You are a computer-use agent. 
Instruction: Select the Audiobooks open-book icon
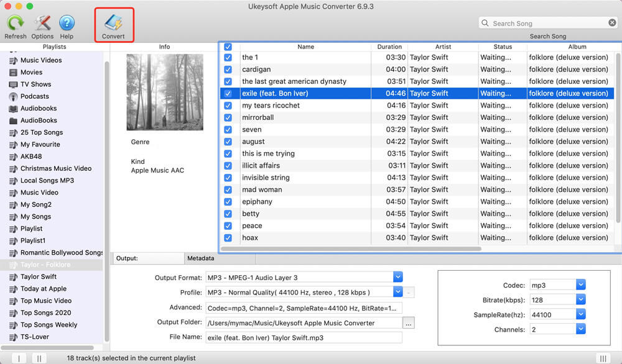(x=13, y=109)
